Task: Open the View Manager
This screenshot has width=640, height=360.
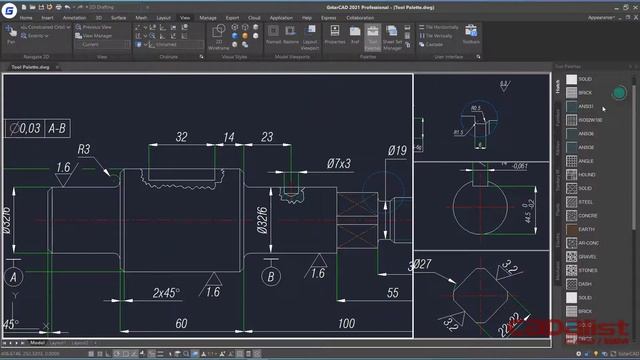Action: tap(93, 36)
